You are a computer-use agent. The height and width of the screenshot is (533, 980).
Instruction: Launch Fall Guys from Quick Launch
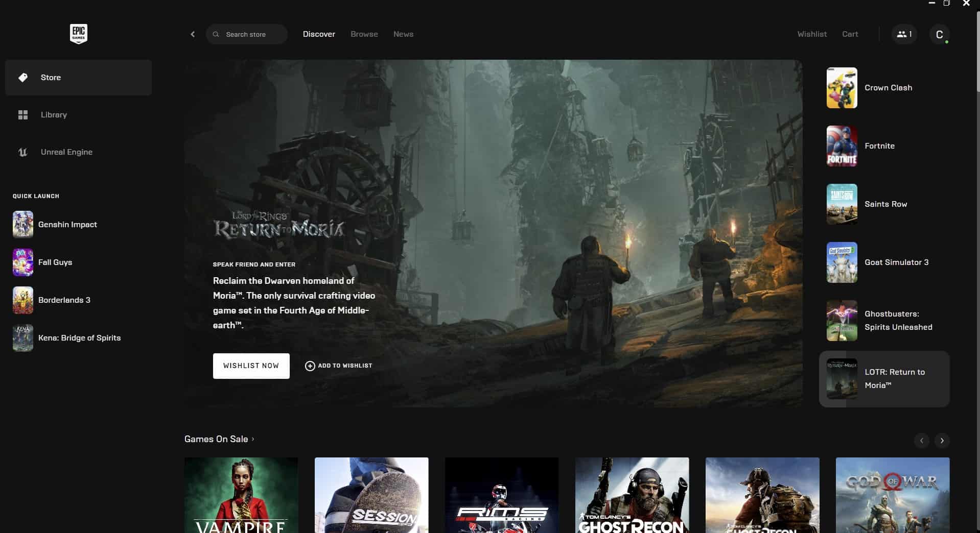pyautogui.click(x=55, y=262)
